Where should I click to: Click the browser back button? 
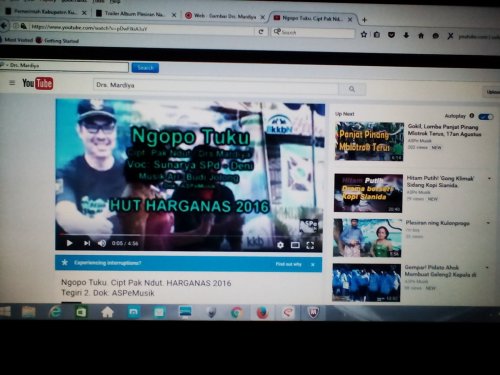click(4, 25)
